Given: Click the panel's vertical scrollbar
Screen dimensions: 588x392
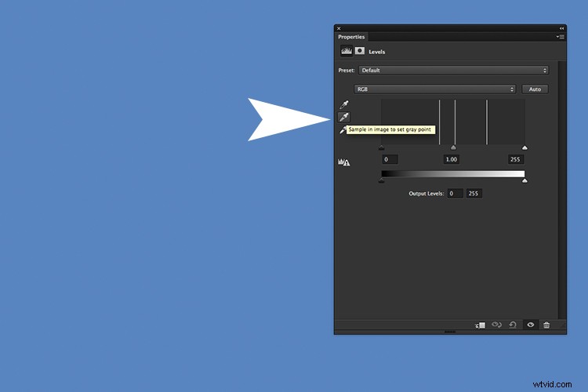Looking at the screenshot, I should tap(561, 190).
